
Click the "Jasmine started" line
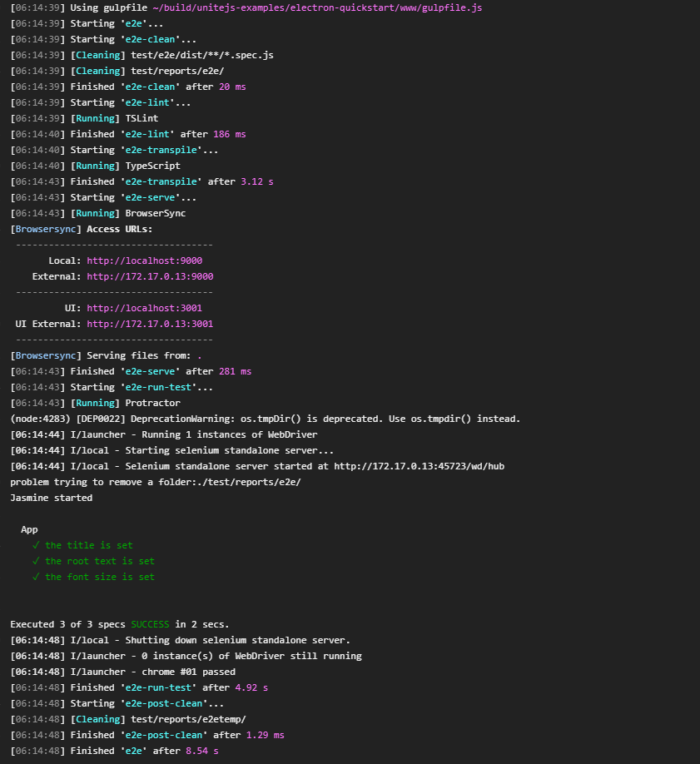click(x=51, y=498)
